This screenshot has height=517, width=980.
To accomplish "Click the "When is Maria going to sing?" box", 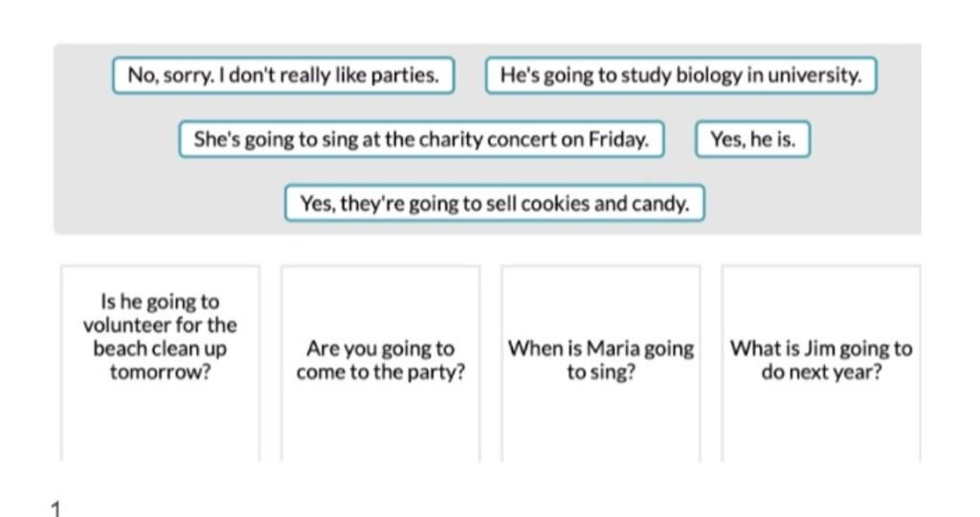I will click(x=601, y=363).
